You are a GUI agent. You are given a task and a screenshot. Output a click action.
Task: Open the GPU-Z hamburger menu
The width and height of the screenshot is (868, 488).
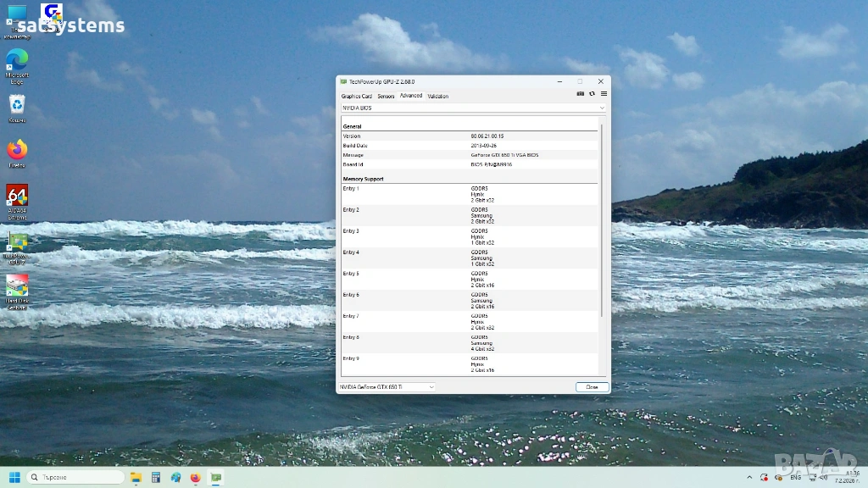(604, 94)
